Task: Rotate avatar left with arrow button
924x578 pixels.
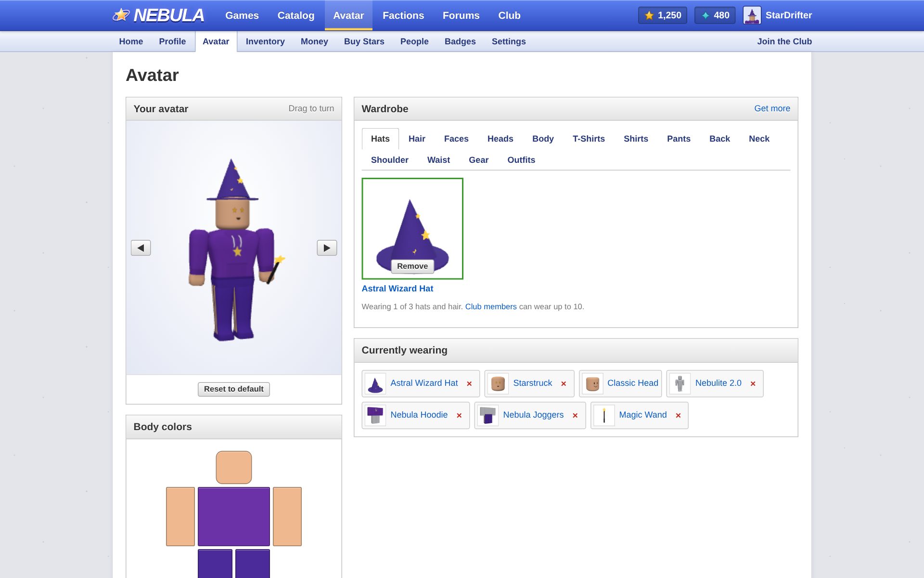Action: pyautogui.click(x=141, y=248)
